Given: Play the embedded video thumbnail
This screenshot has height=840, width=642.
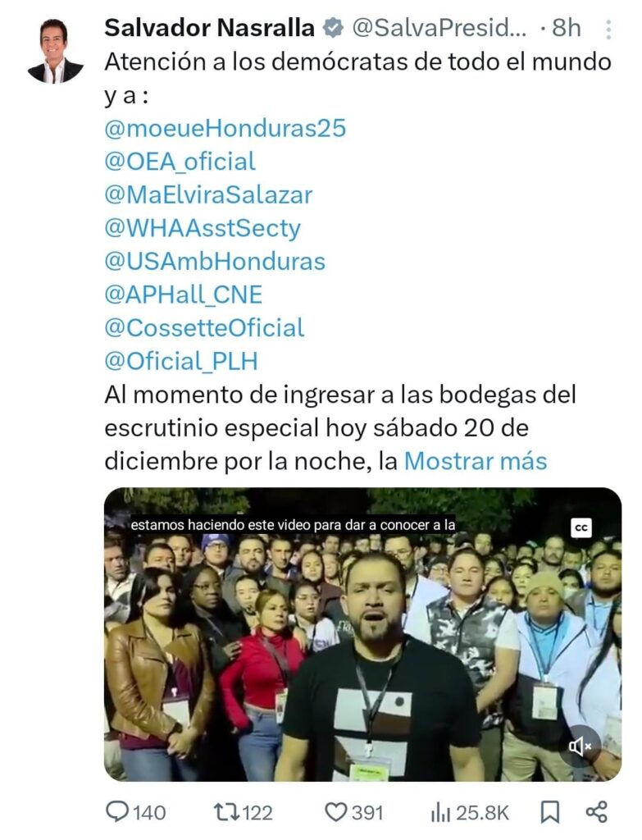Looking at the screenshot, I should (x=362, y=634).
